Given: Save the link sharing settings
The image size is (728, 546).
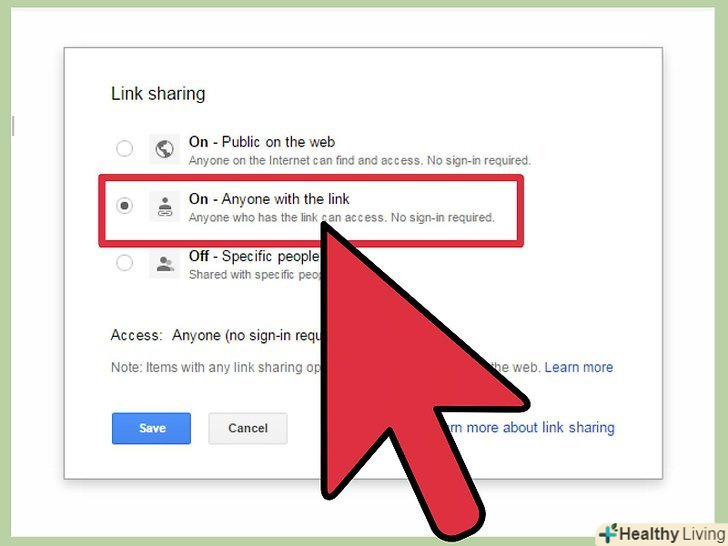Looking at the screenshot, I should tap(151, 428).
